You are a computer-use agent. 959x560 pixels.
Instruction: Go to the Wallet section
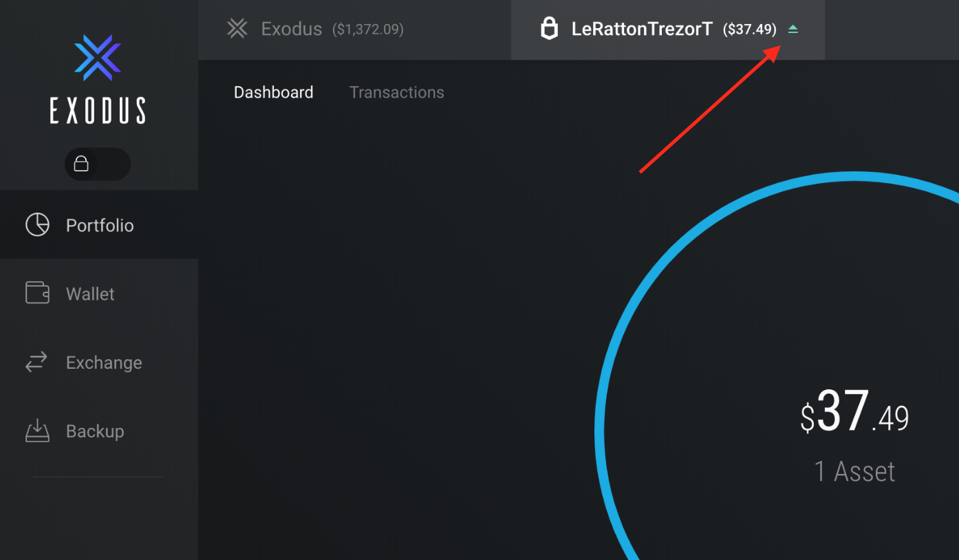pyautogui.click(x=99, y=294)
